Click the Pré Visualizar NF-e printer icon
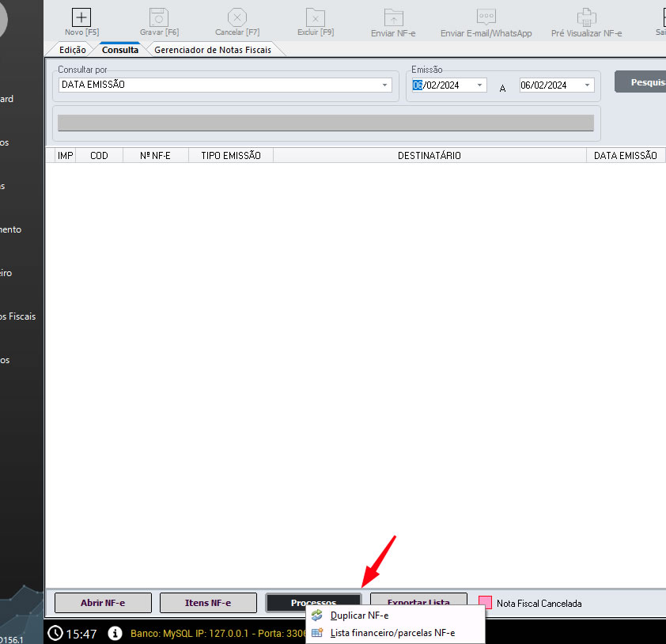 click(x=586, y=17)
